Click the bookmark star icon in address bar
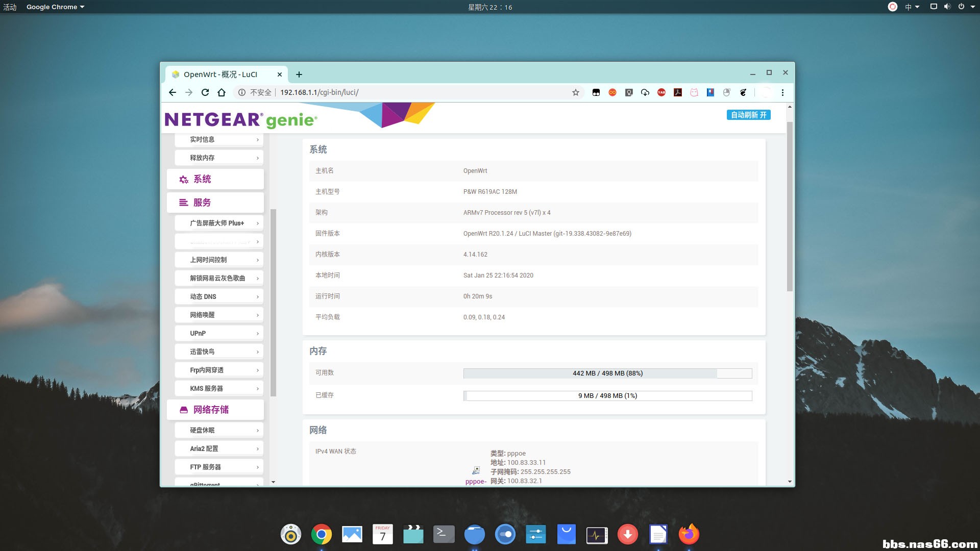This screenshot has height=551, width=980. point(575,92)
